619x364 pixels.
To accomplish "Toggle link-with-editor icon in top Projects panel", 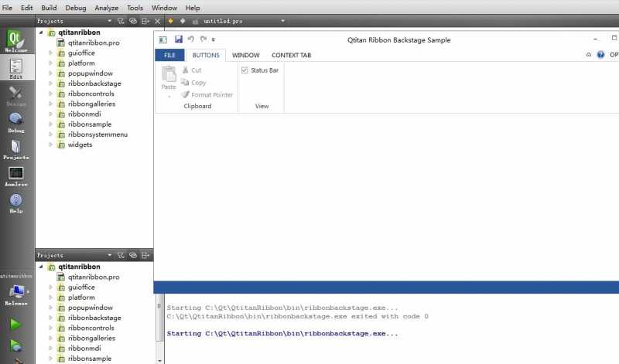I will (133, 21).
